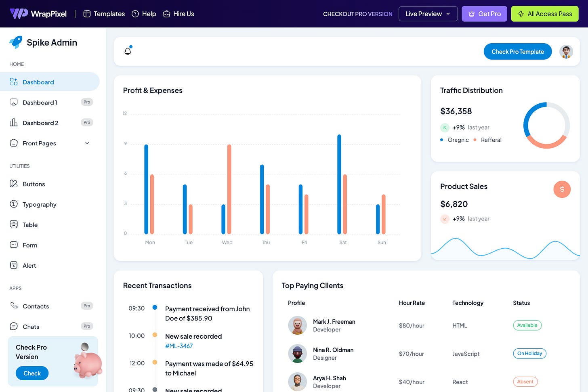Select Dashboard 2 from sidebar
This screenshot has height=392, width=588.
click(x=40, y=122)
